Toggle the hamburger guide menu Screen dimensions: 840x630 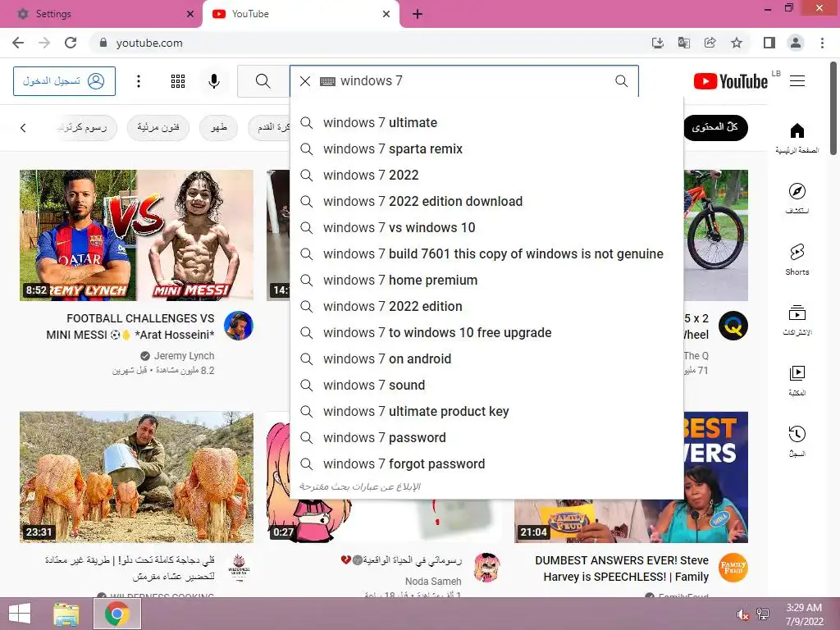[x=797, y=81]
